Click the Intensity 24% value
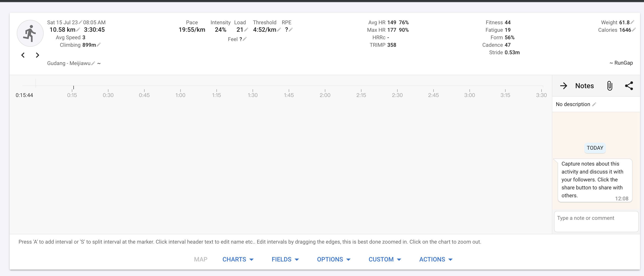This screenshot has height=276, width=644. 220,30
